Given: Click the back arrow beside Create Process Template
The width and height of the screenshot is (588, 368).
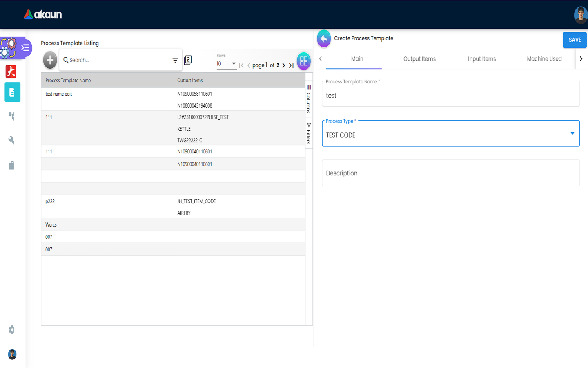Looking at the screenshot, I should pos(324,39).
